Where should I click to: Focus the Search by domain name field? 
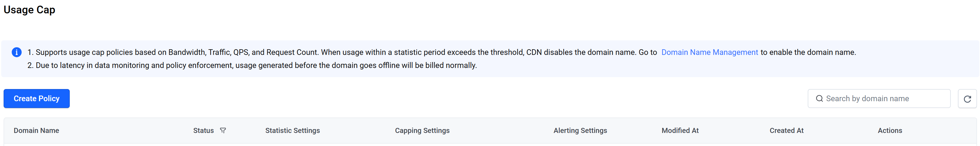[x=883, y=99]
